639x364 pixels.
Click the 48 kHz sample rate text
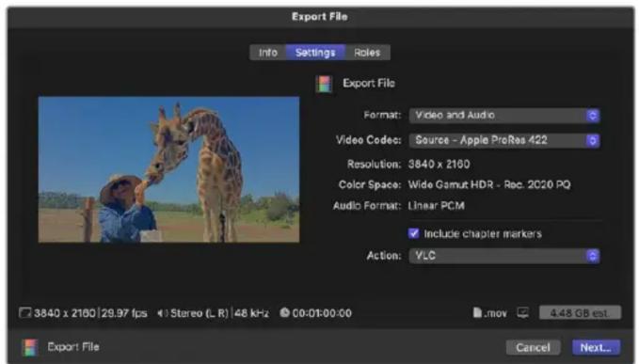click(x=251, y=313)
